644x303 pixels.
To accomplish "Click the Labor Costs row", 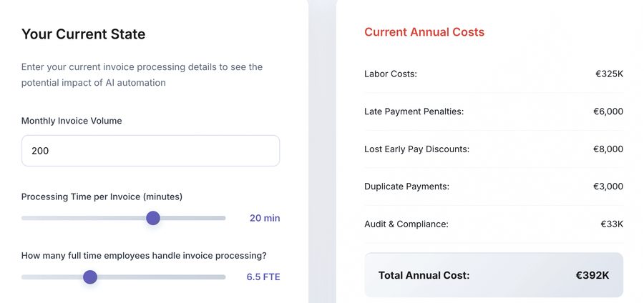I will 494,74.
